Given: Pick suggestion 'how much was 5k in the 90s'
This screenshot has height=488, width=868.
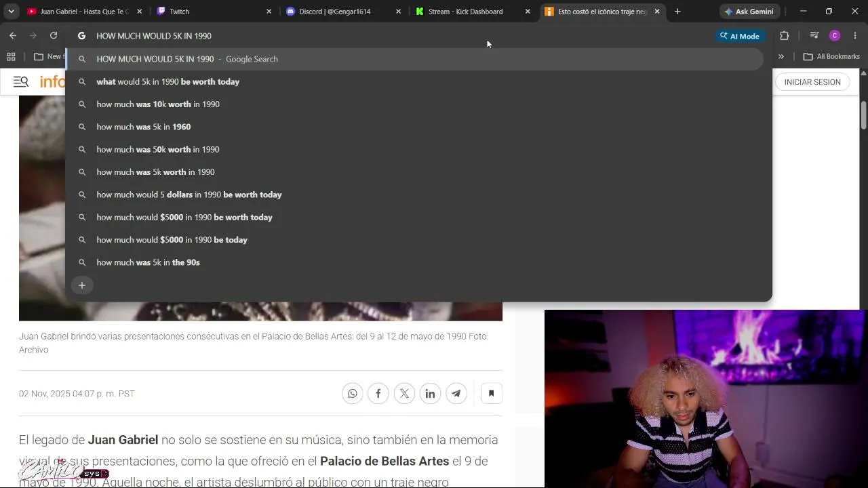Looking at the screenshot, I should click(x=414, y=262).
